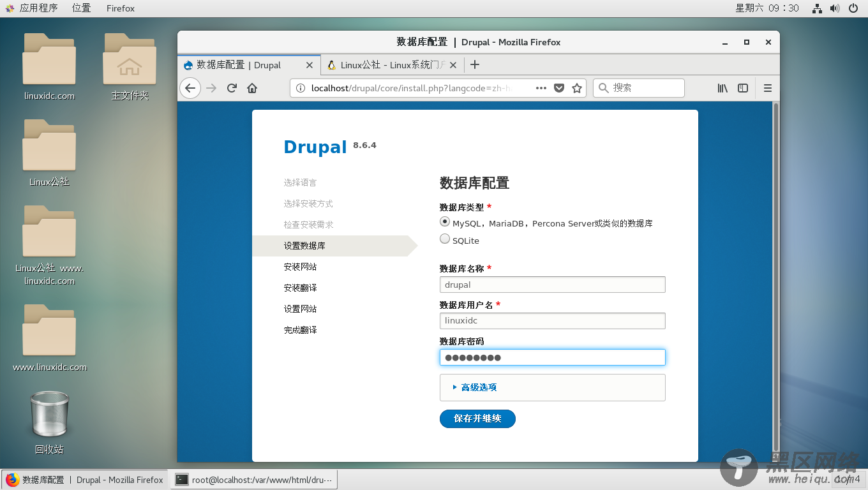Viewport: 868px width, 490px height.
Task: Open the 回收站 trash icon
Action: [x=49, y=422]
